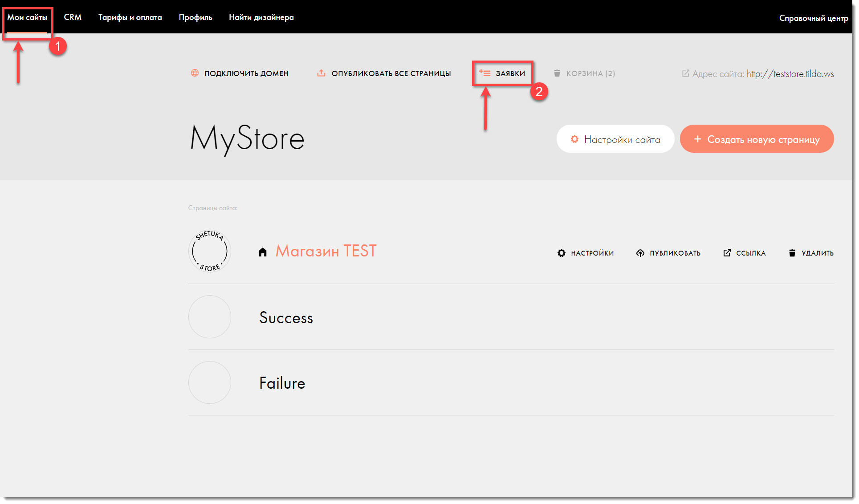Click the gear icon for page Настройки
This screenshot has width=859, height=504.
pyautogui.click(x=561, y=253)
